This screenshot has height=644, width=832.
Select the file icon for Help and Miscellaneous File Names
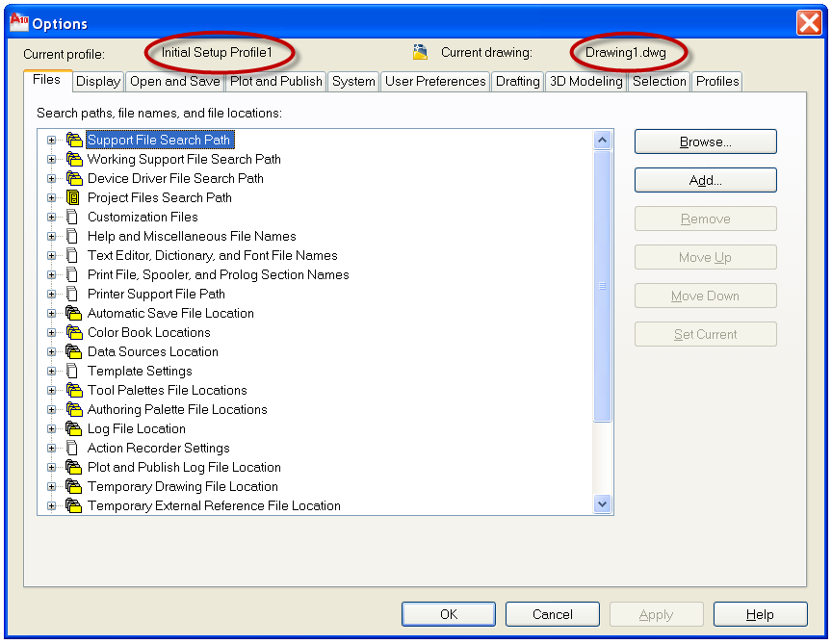[72, 236]
